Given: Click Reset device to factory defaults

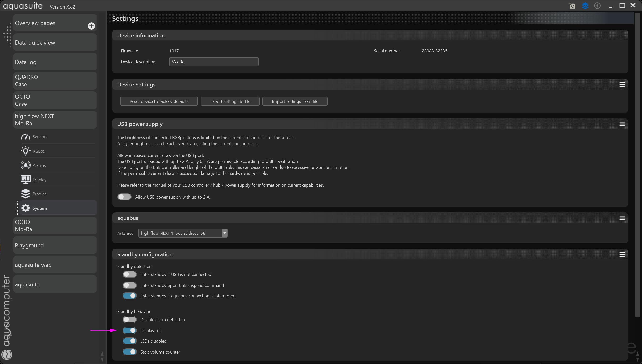Looking at the screenshot, I should coord(159,101).
